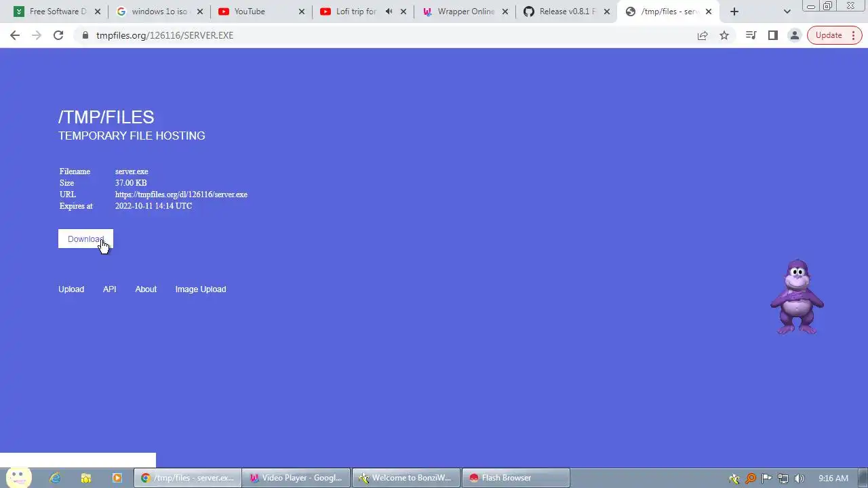Switch to the windows 1o iso Google tab
The width and height of the screenshot is (868, 488).
point(159,12)
